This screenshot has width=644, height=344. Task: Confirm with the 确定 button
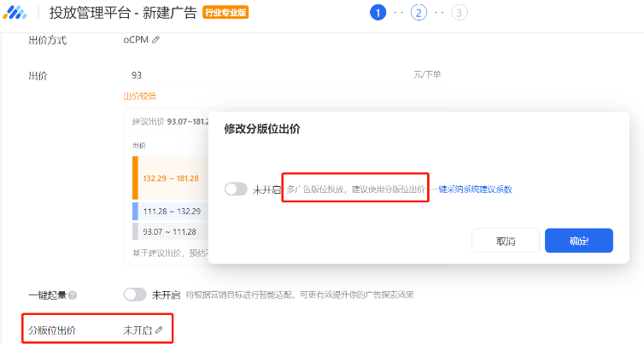(x=579, y=241)
